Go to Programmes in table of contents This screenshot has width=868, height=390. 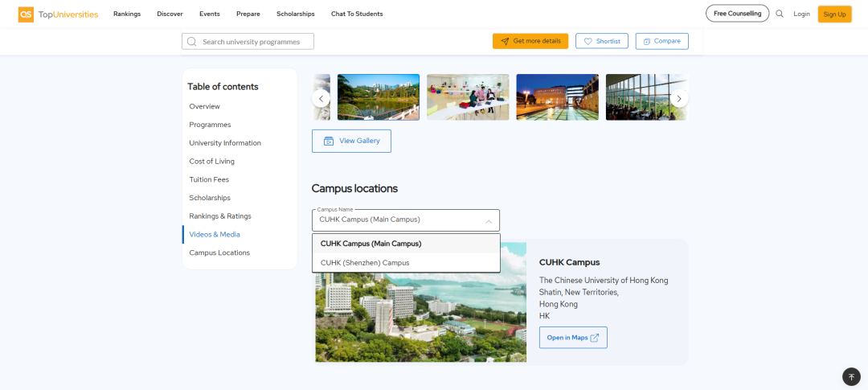pos(210,125)
